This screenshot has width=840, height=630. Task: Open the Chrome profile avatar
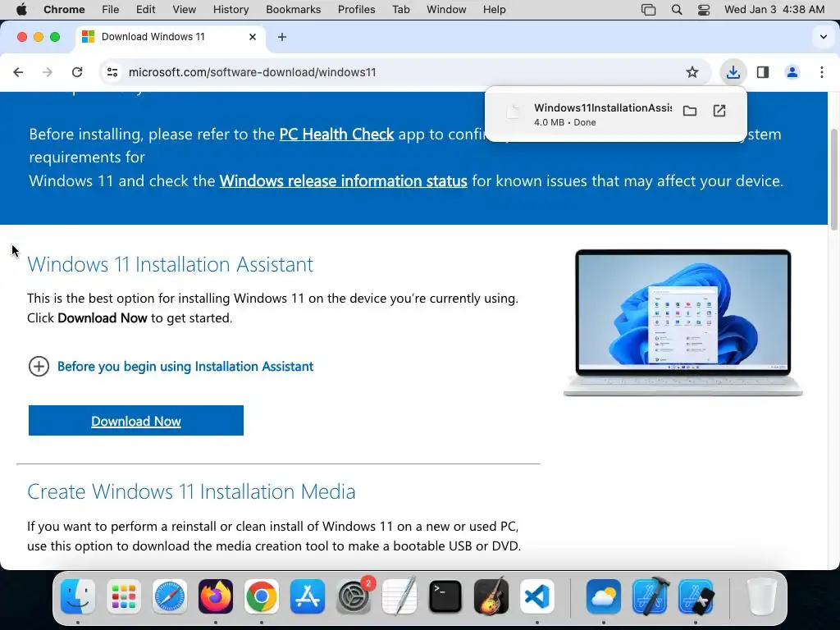pyautogui.click(x=792, y=72)
